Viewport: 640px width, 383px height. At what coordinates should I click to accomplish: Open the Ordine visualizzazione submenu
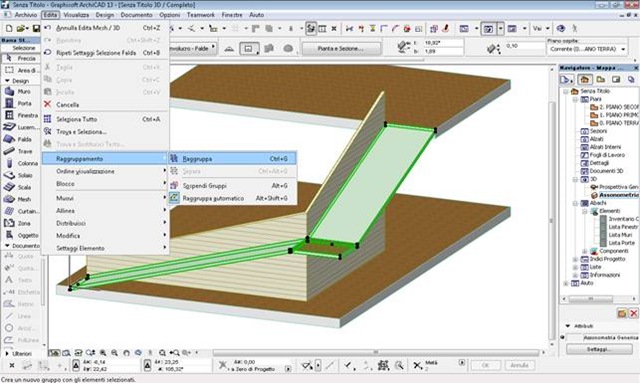[105, 171]
